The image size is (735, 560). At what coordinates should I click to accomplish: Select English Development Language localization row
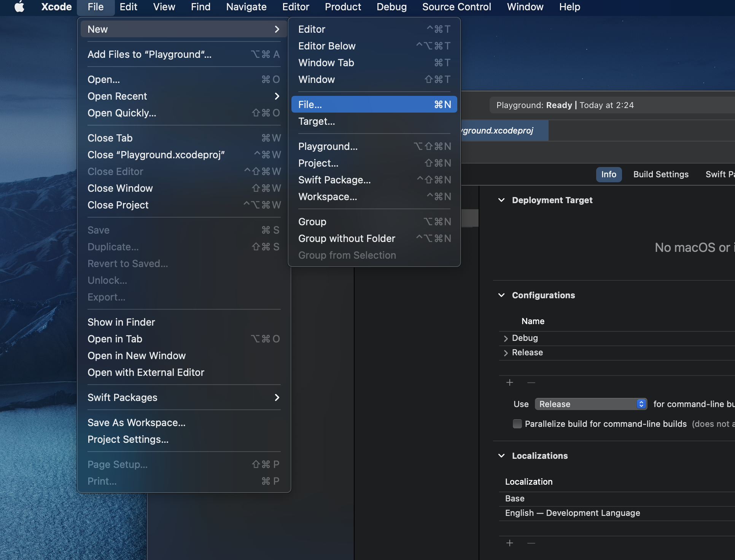(572, 513)
